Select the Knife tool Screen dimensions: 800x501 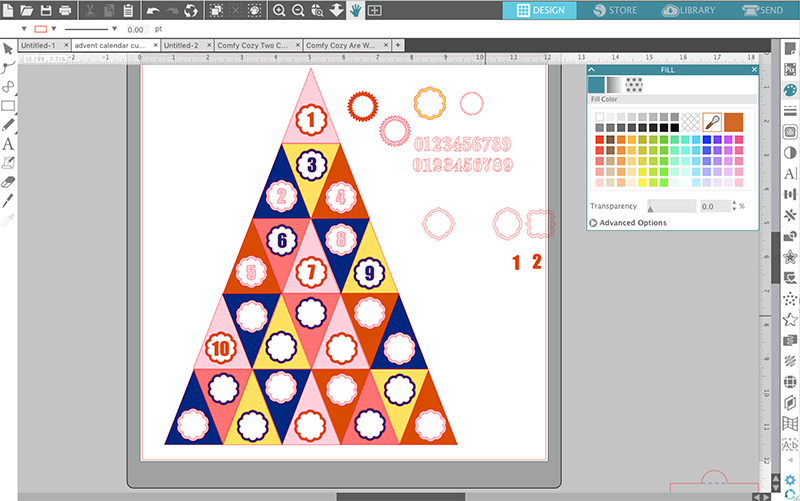[x=8, y=201]
